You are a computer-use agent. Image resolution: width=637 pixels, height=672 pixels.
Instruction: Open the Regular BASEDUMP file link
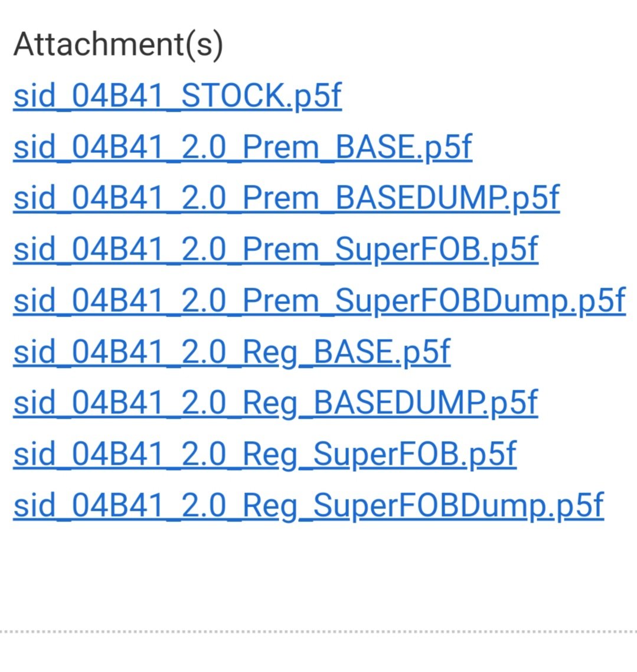276,403
